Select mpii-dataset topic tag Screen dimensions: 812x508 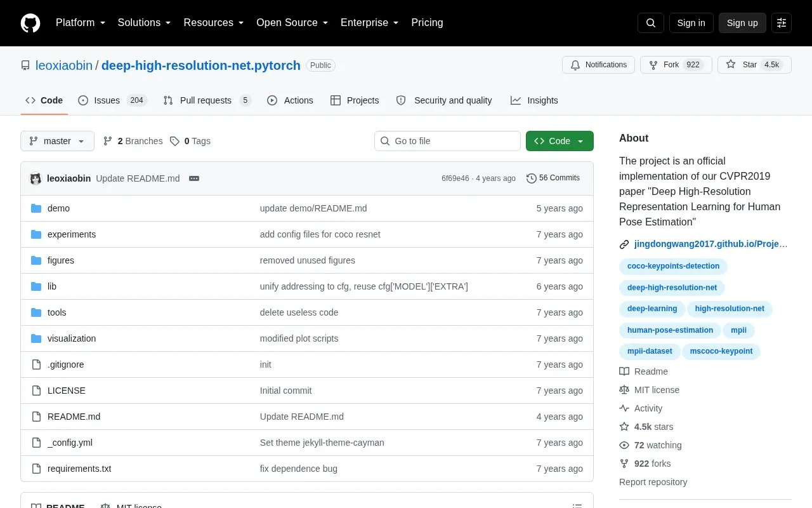[x=650, y=351]
